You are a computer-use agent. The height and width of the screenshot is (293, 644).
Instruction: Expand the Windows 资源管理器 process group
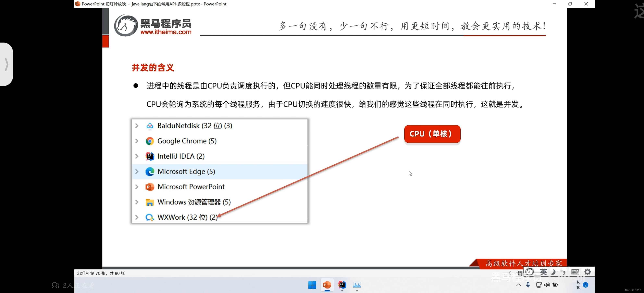[137, 202]
